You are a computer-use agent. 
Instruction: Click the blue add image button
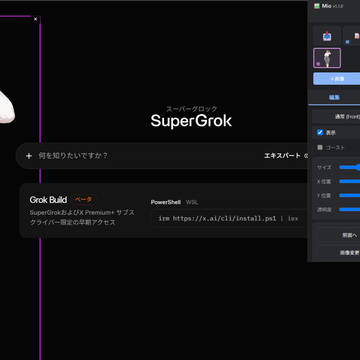pyautogui.click(x=337, y=79)
